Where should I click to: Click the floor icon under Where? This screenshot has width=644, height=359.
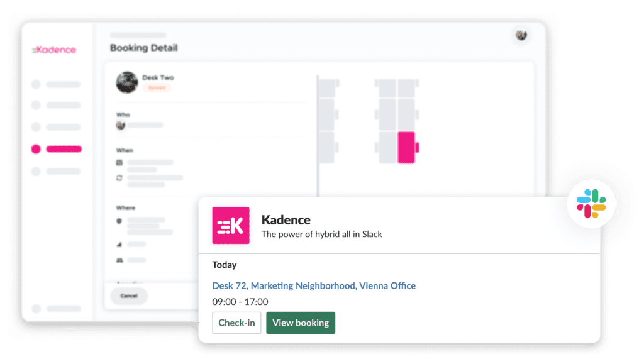pos(119,245)
